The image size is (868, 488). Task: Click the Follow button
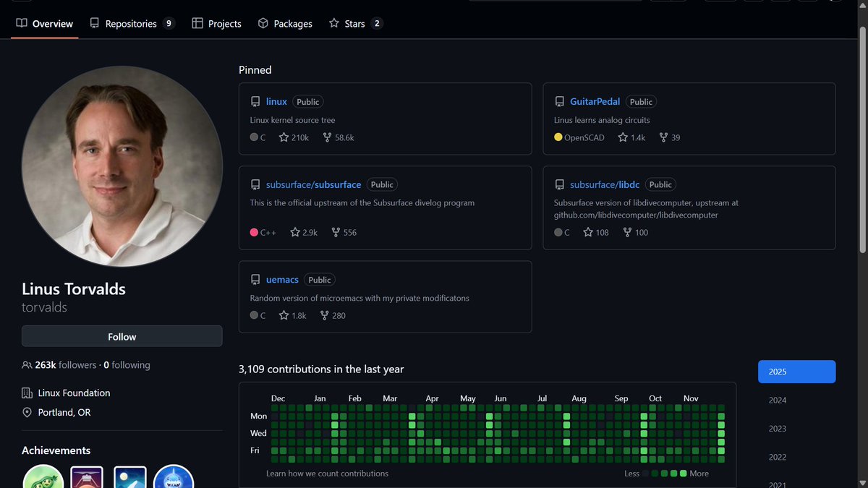[122, 336]
